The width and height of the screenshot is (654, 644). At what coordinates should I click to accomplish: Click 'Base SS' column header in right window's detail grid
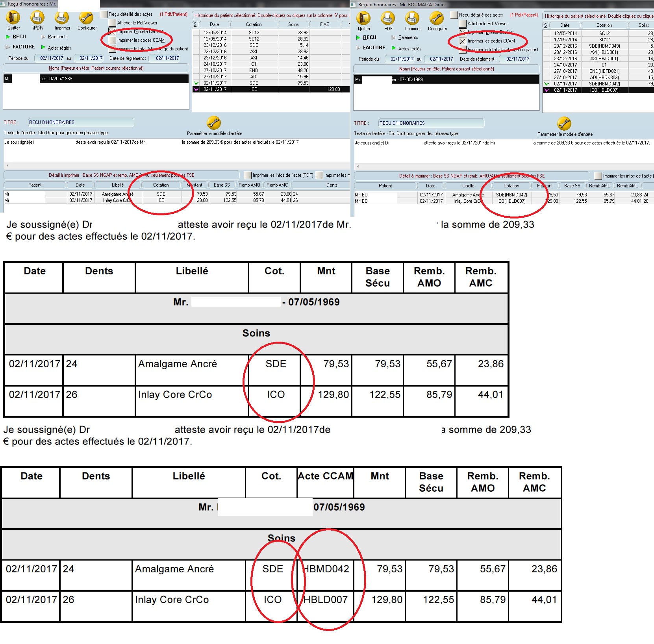tap(572, 186)
